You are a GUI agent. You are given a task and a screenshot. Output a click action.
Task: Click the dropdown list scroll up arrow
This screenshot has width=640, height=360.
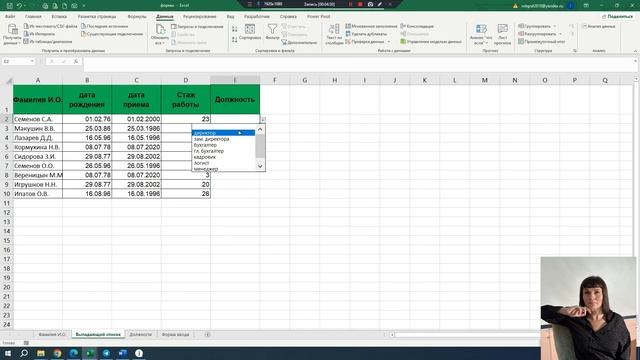(260, 129)
